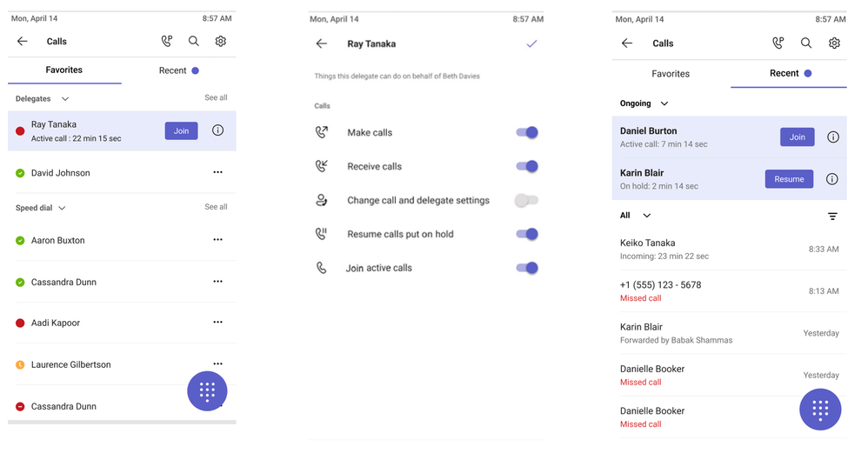The image size is (868, 460).
Task: Toggle Receive calls permission
Action: (x=527, y=166)
